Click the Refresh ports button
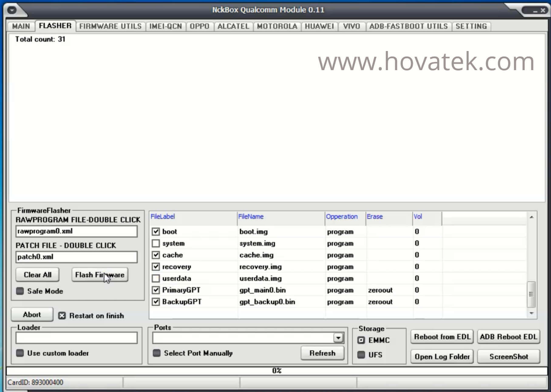This screenshot has width=551, height=392. click(322, 353)
